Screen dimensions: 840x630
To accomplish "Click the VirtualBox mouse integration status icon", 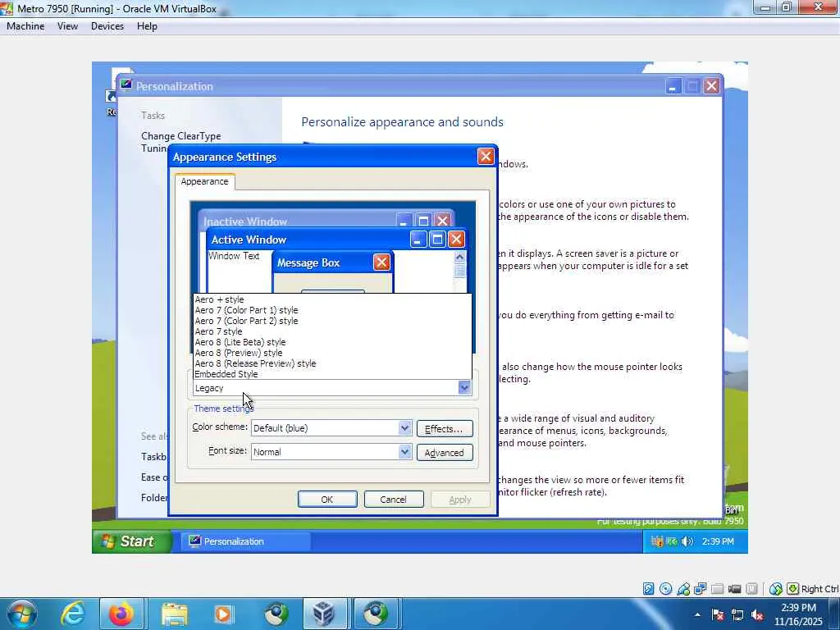I will click(x=776, y=589).
